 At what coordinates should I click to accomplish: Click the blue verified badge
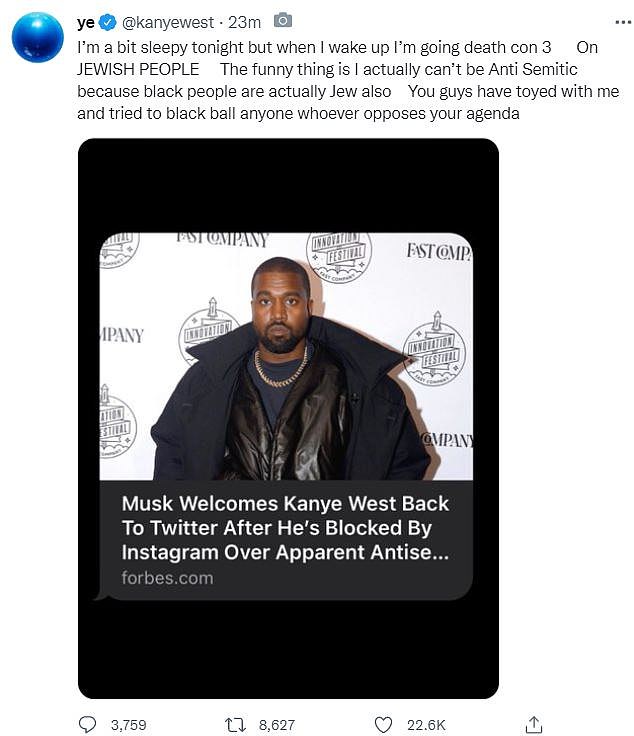pyautogui.click(x=107, y=21)
